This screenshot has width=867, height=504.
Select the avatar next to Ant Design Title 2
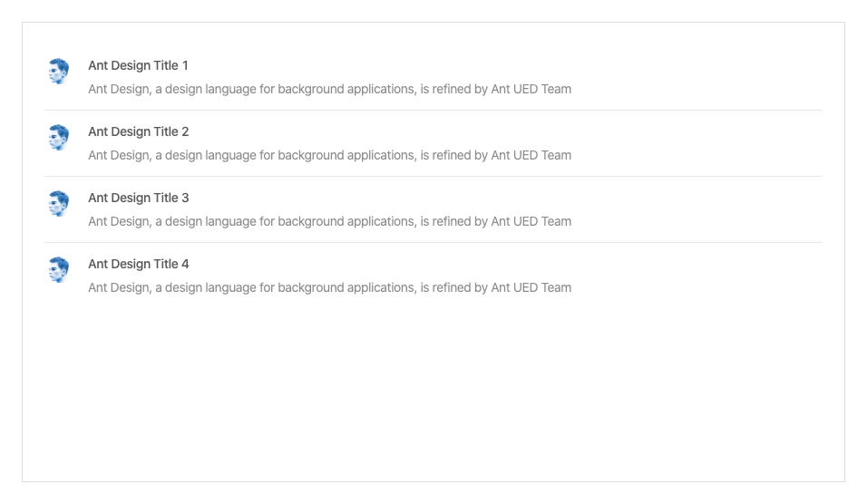57,137
